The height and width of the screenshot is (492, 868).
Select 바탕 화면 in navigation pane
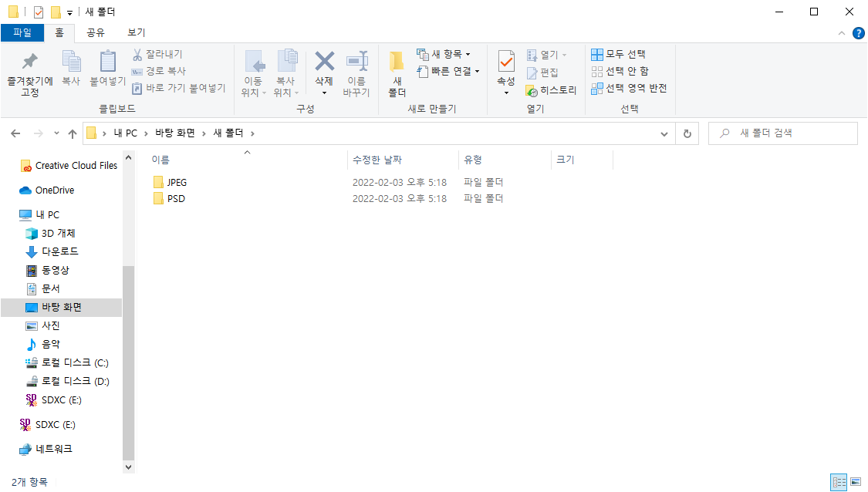[61, 307]
